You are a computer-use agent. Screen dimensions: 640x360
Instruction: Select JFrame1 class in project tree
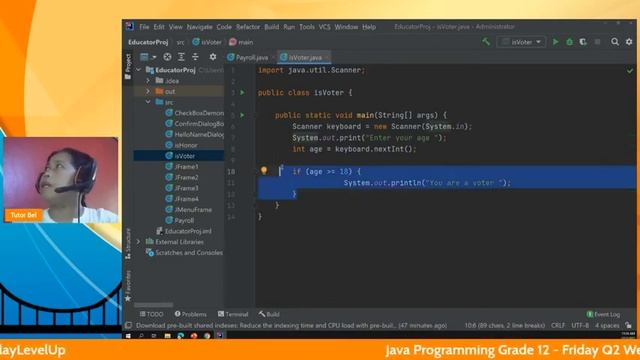[x=182, y=167]
